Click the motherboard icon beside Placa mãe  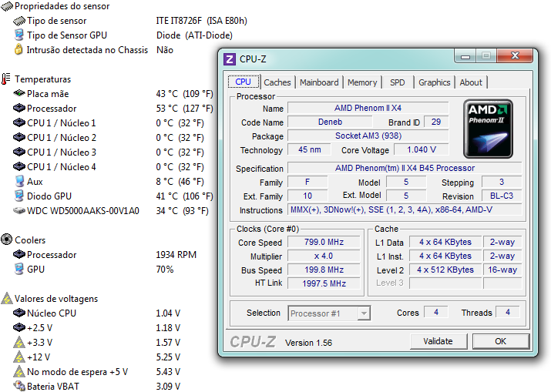click(19, 93)
